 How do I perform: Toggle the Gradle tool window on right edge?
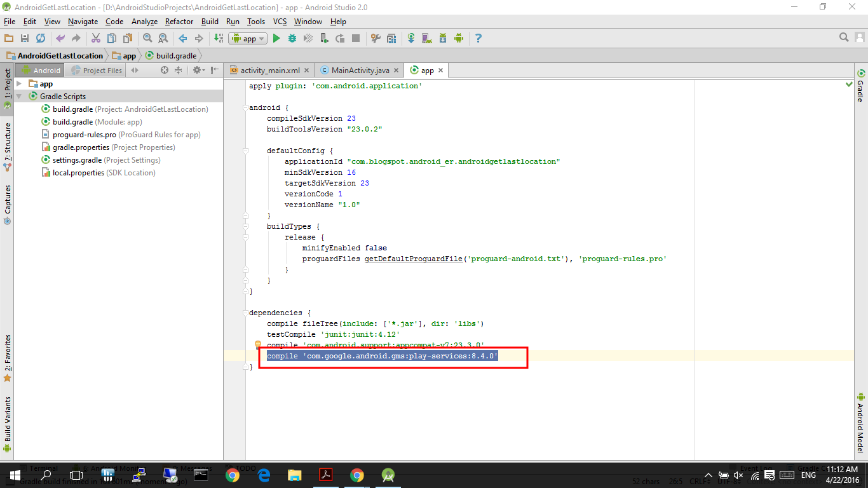point(861,85)
